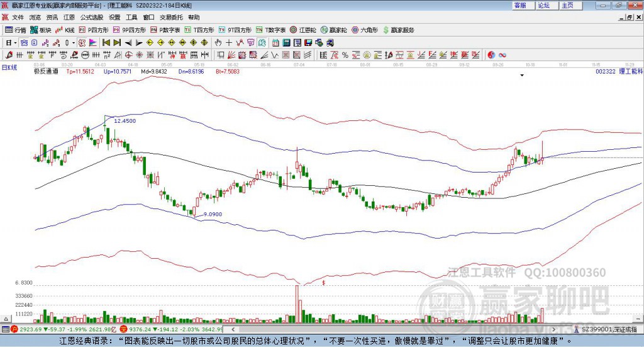Step chart left with black left arrow

[128, 43]
